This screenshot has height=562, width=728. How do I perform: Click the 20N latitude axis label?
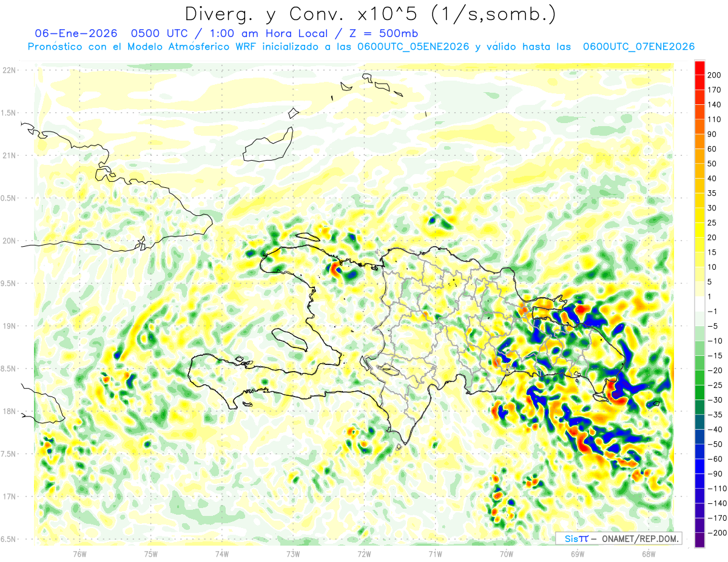tap(9, 241)
